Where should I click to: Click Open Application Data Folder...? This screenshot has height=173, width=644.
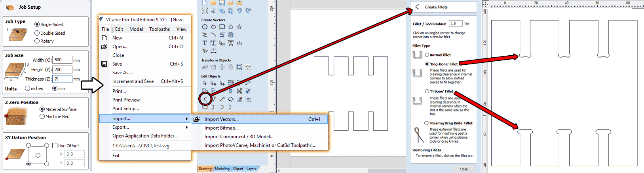(144, 136)
